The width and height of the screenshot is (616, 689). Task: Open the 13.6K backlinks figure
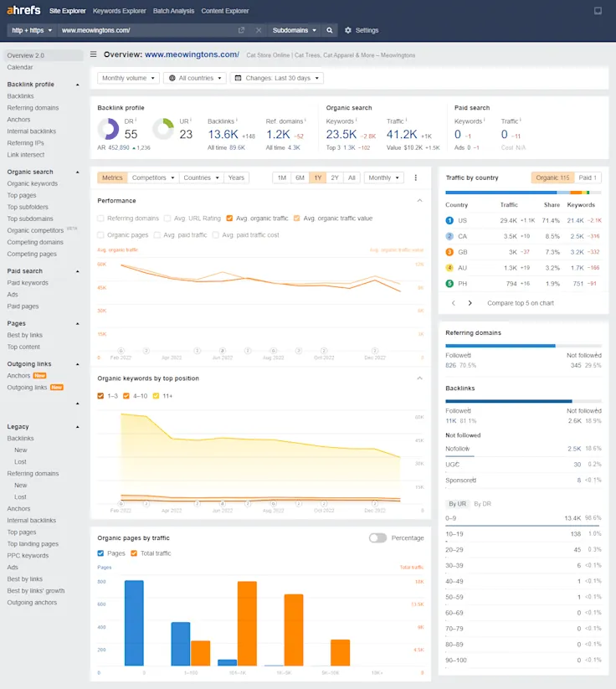coord(223,135)
